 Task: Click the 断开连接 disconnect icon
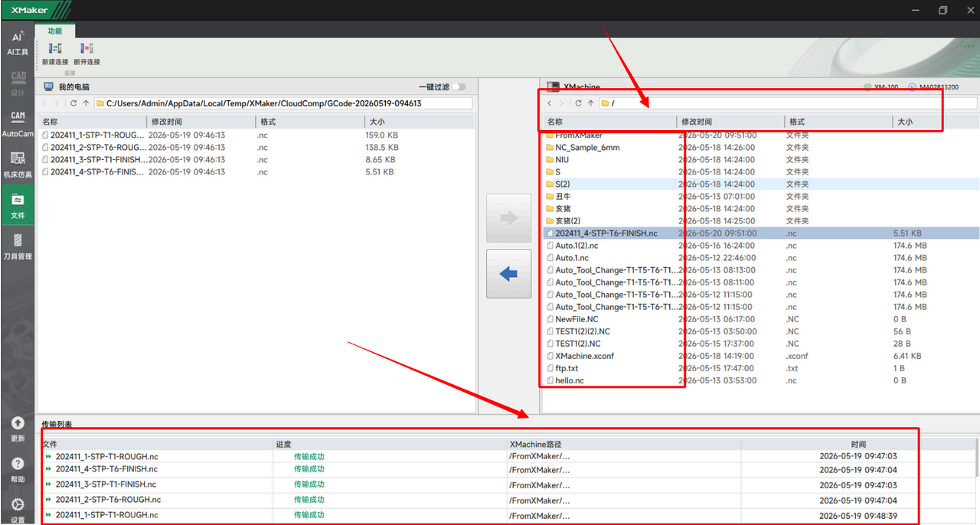coord(87,54)
